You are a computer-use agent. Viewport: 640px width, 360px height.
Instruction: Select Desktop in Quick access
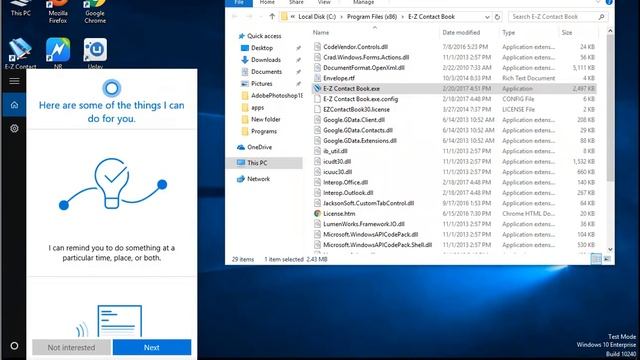(x=262, y=48)
